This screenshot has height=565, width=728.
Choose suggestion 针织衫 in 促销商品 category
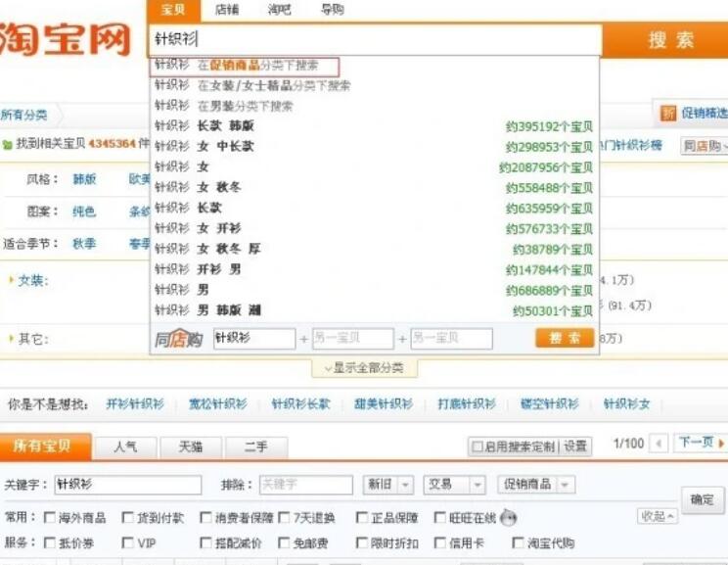pyautogui.click(x=246, y=66)
